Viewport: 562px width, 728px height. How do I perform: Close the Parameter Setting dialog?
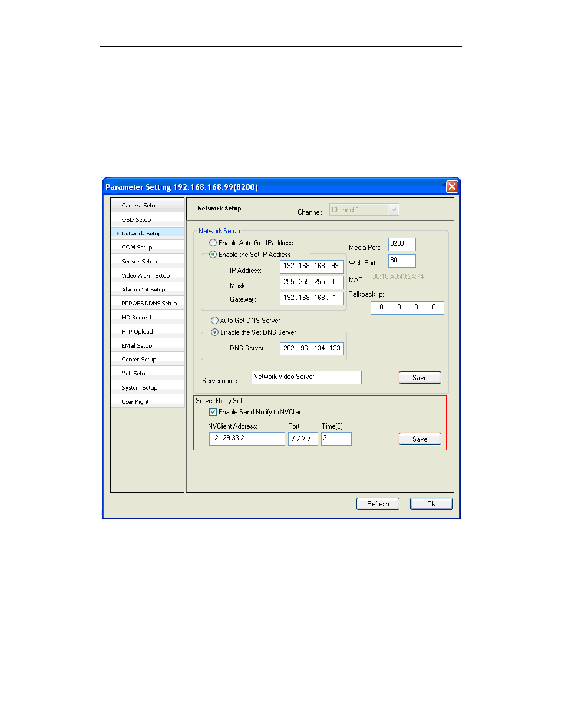tap(452, 187)
